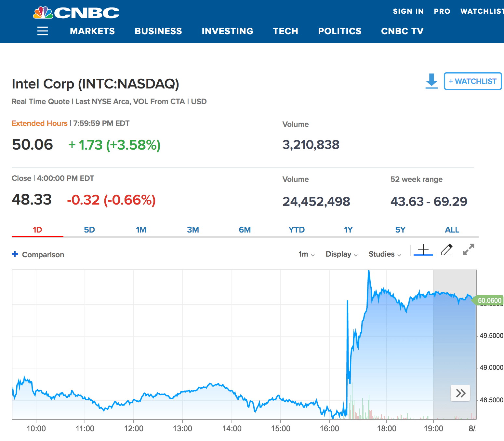Select the pencil drawing tool

pos(446,250)
